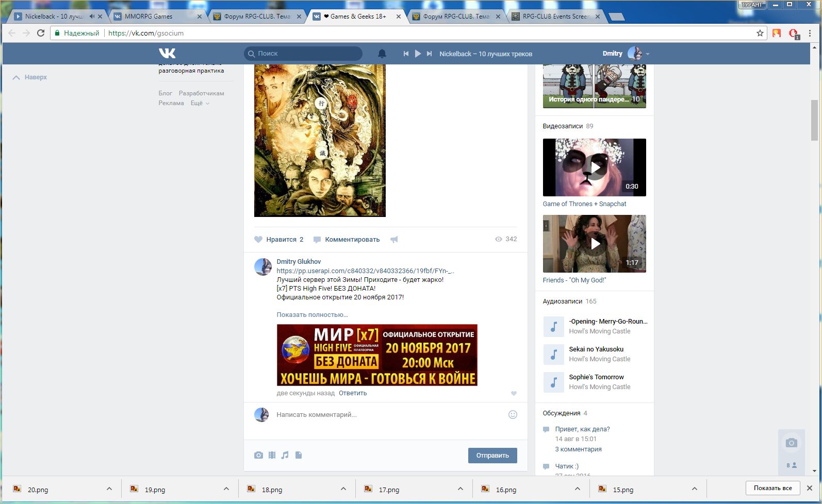
Task: Close the downloads bar
Action: coord(810,488)
